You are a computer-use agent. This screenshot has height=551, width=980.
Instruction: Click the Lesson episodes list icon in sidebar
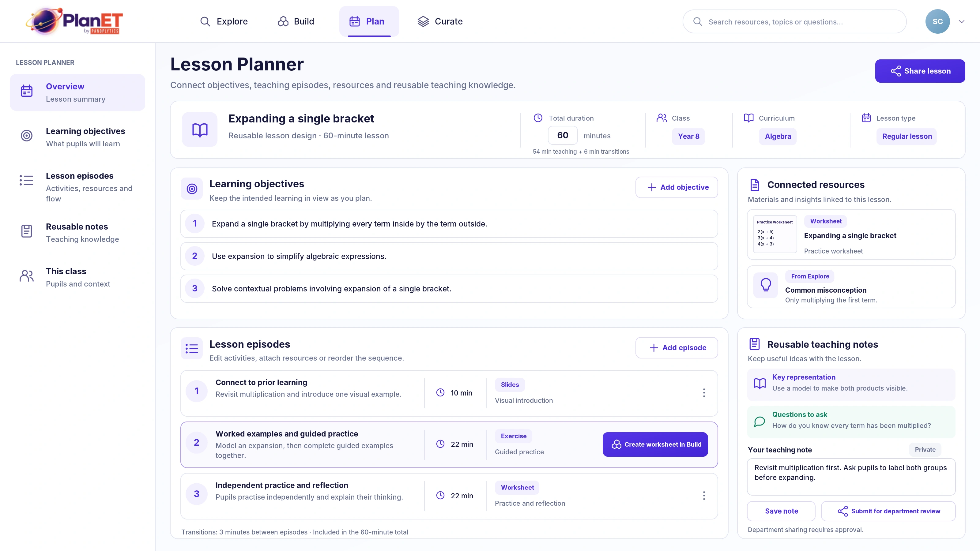coord(27,180)
